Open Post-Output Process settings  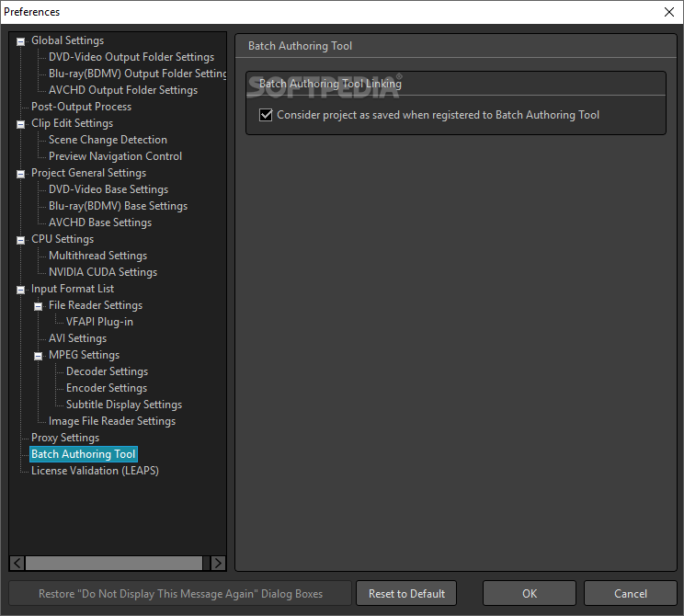[x=81, y=107]
